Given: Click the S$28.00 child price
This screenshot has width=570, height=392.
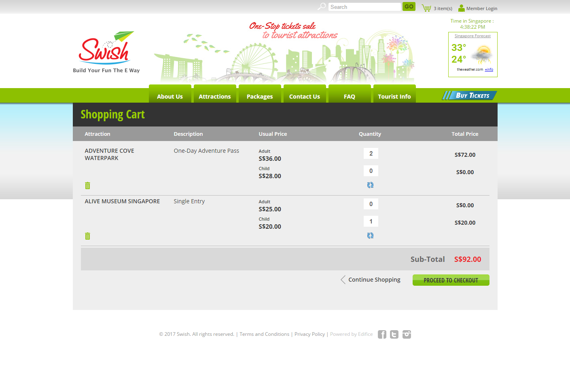Looking at the screenshot, I should (x=270, y=176).
